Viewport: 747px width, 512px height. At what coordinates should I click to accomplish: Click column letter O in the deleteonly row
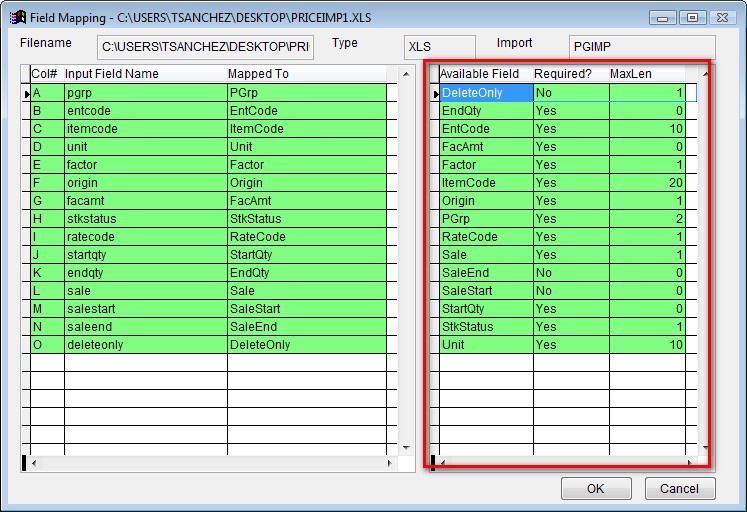pyautogui.click(x=47, y=345)
